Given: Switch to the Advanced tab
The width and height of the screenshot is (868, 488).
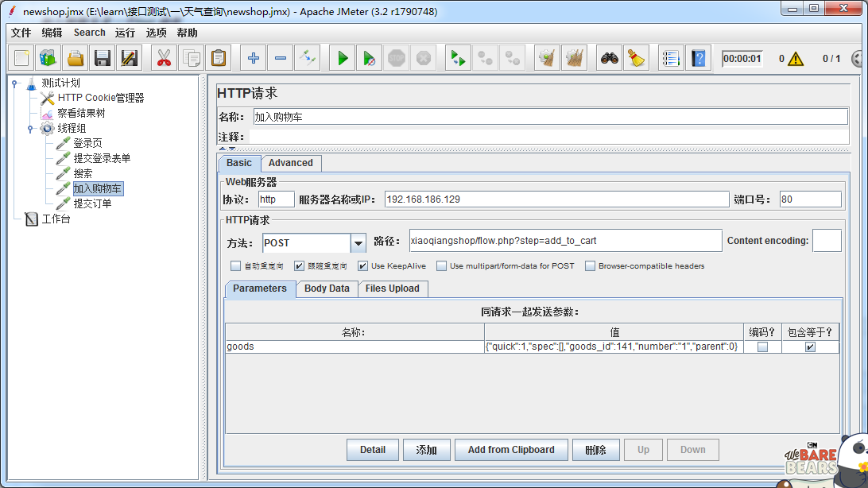Looking at the screenshot, I should coord(291,163).
